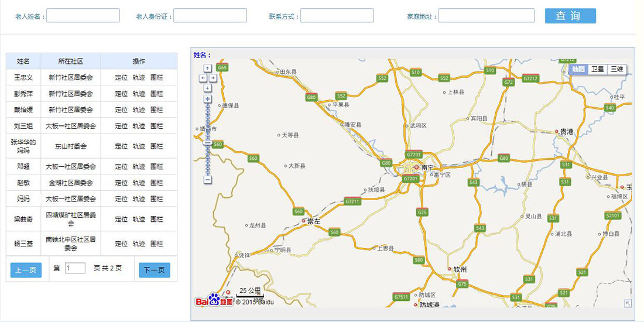The height and width of the screenshot is (322, 644).
Task: Pan the map up with the arrow
Action: (208, 68)
